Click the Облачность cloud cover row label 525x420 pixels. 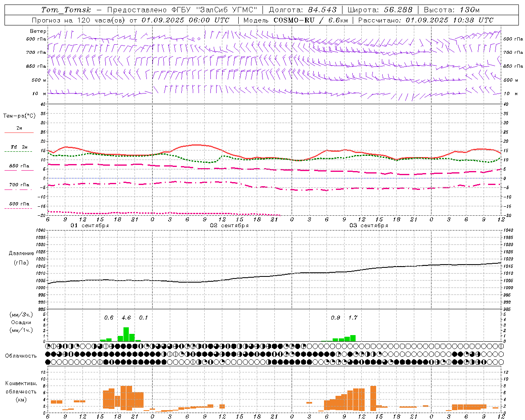(x=21, y=356)
